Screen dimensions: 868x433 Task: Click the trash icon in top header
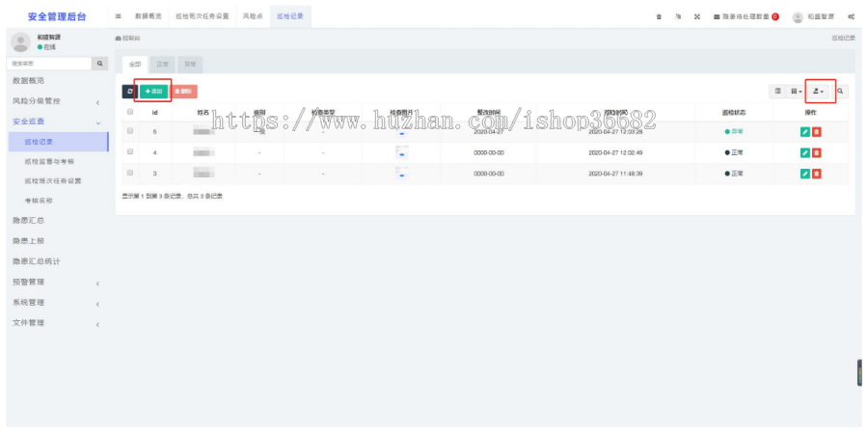pyautogui.click(x=659, y=17)
